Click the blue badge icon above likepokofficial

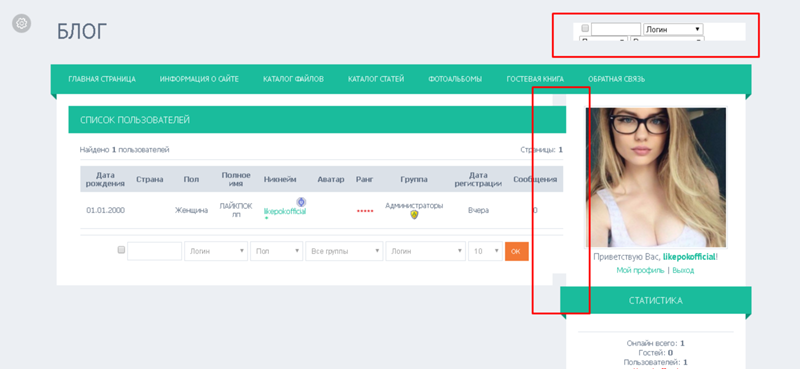pos(301,202)
